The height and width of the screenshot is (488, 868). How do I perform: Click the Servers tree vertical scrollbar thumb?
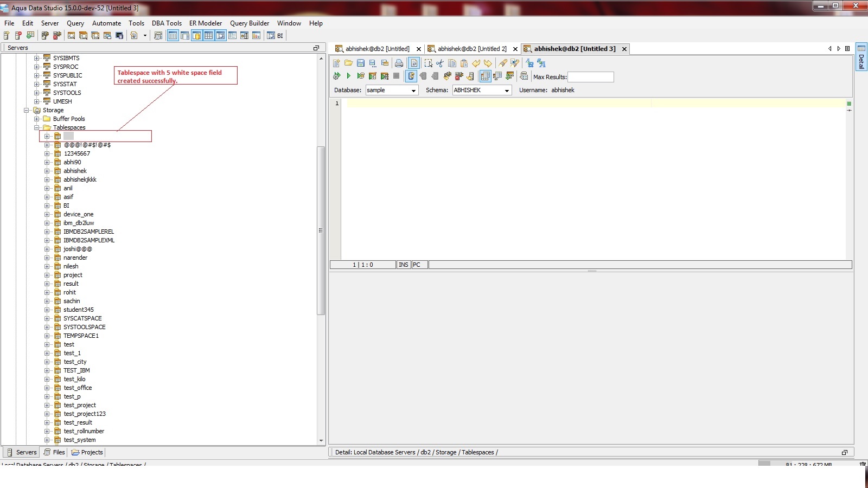pyautogui.click(x=321, y=230)
